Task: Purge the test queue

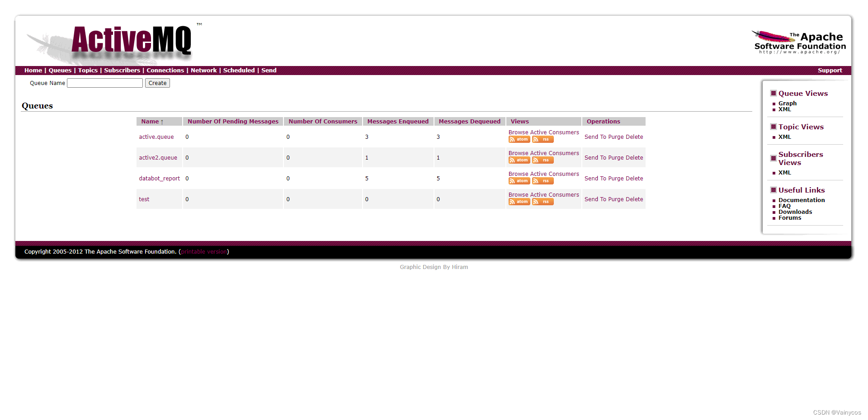Action: point(616,199)
